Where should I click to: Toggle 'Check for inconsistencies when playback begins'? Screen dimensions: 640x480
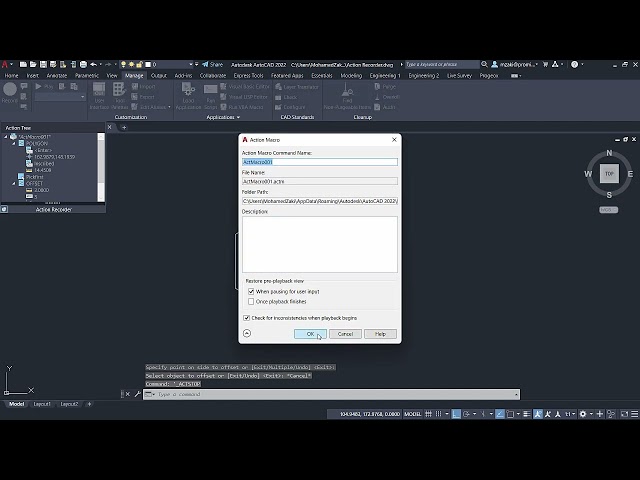coord(247,318)
